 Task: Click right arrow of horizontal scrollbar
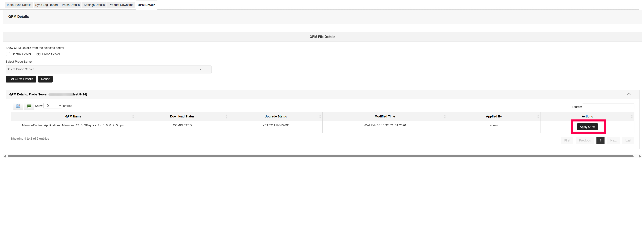[639, 156]
